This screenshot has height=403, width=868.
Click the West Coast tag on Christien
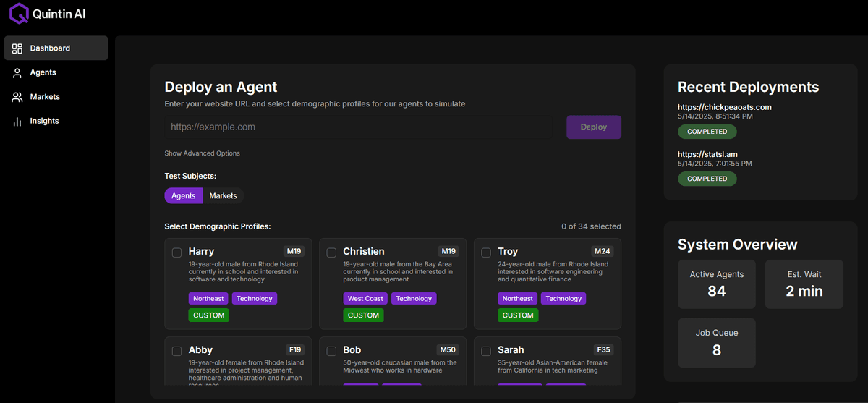click(x=365, y=299)
